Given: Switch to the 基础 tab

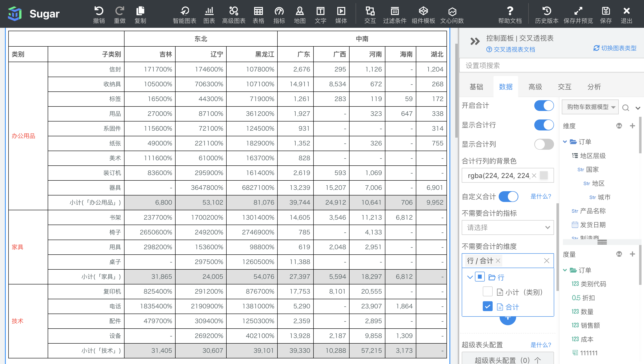Looking at the screenshot, I should [x=476, y=87].
